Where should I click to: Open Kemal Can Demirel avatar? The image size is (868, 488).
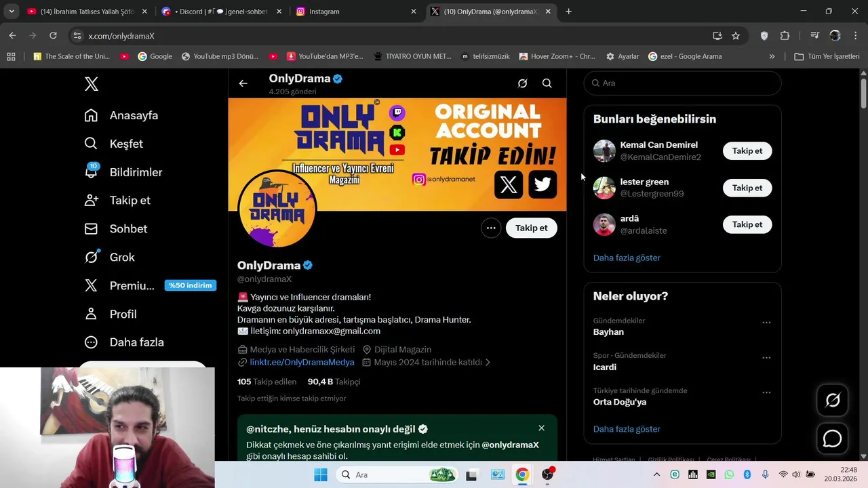pyautogui.click(x=604, y=150)
